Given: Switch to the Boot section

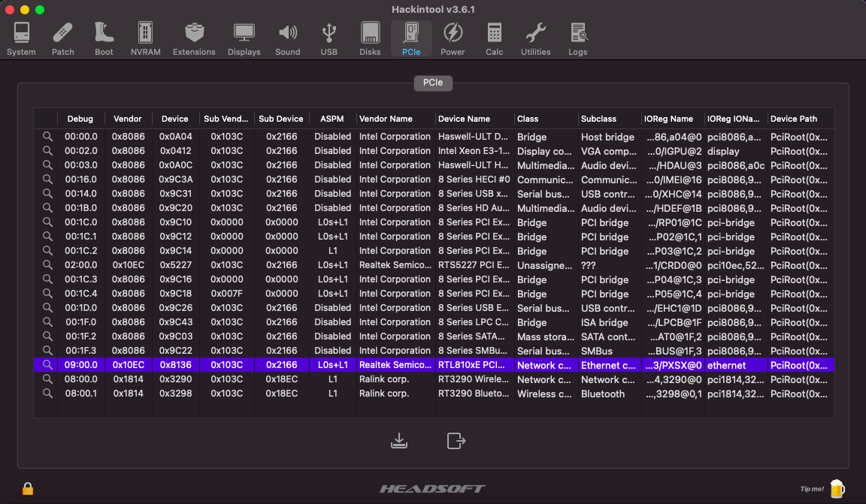Looking at the screenshot, I should pyautogui.click(x=104, y=39).
